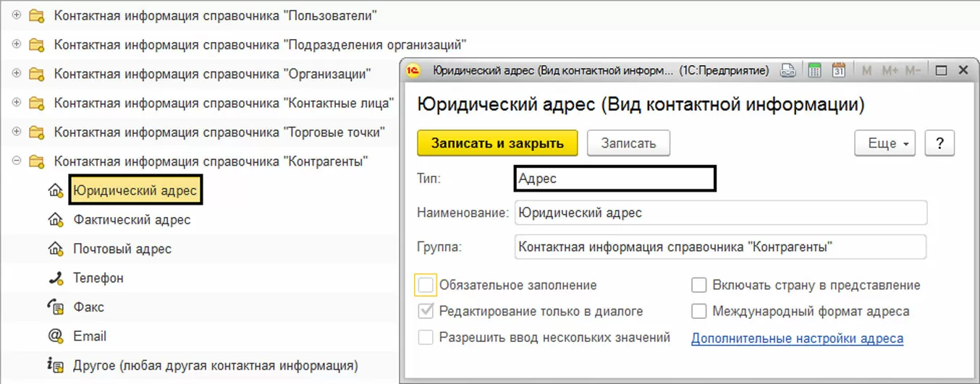Expand the "Пользователи" contact info group

click(17, 15)
